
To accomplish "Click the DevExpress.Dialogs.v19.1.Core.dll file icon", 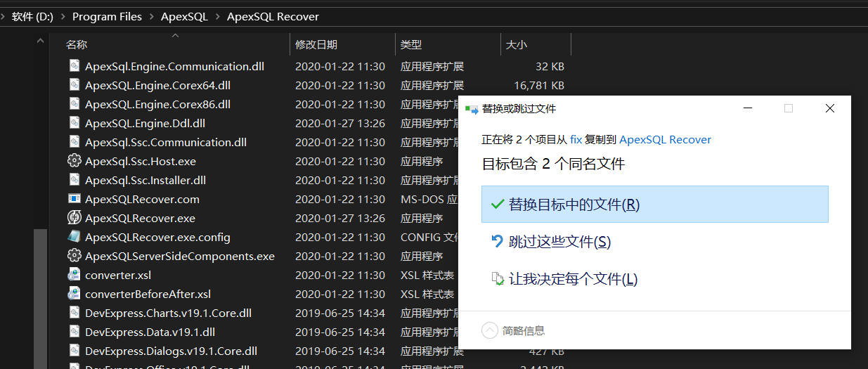I will [x=74, y=351].
